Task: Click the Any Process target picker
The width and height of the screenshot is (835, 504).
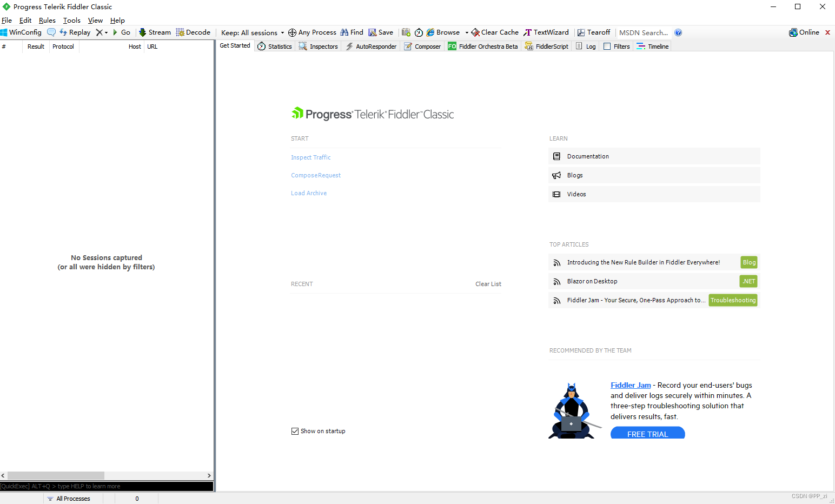Action: (312, 32)
